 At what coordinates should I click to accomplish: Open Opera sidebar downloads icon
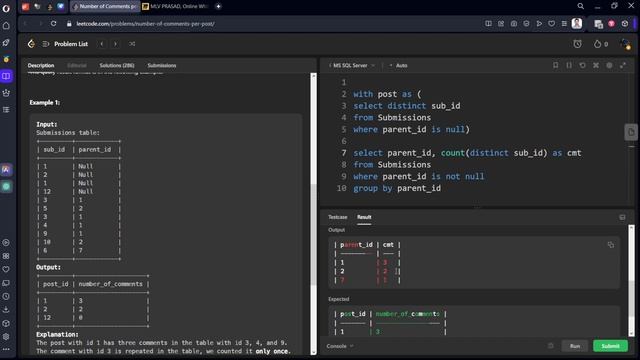pos(6,310)
